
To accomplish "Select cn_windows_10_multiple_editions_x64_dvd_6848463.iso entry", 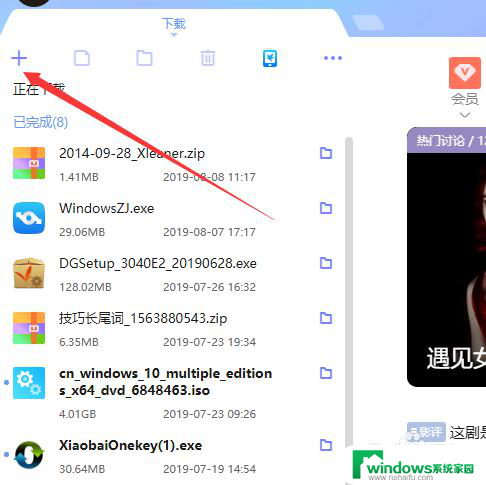I will click(165, 382).
